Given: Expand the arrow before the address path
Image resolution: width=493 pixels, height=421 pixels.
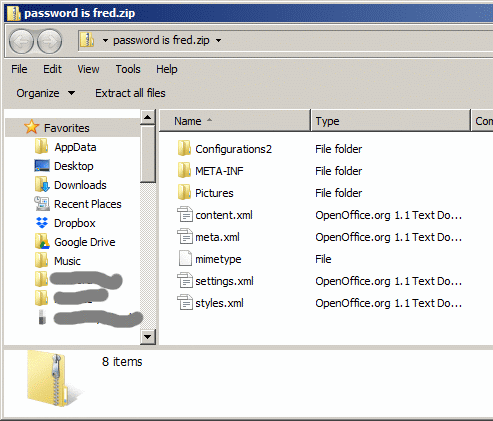Looking at the screenshot, I should (x=105, y=41).
